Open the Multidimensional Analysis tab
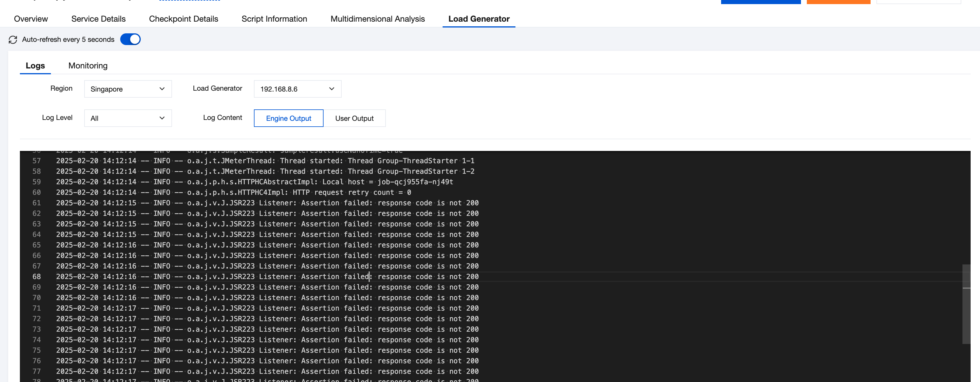 (377, 19)
